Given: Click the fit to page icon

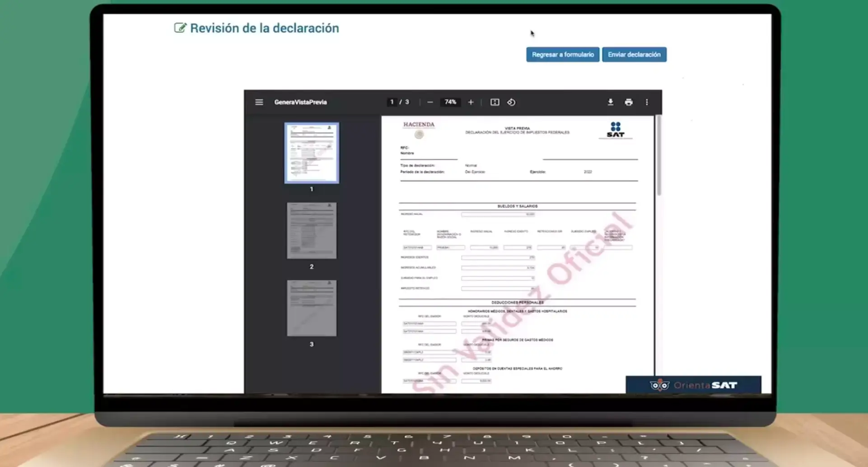Looking at the screenshot, I should 495,102.
